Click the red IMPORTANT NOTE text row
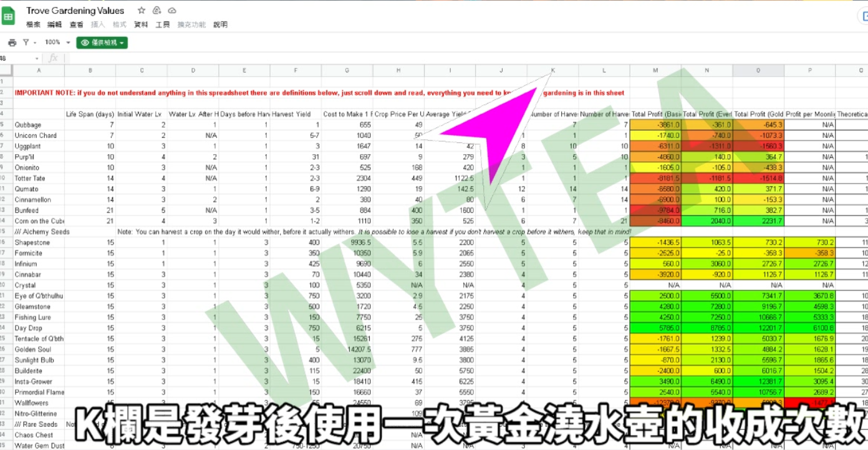Viewport: 868px width, 450px height. point(319,93)
